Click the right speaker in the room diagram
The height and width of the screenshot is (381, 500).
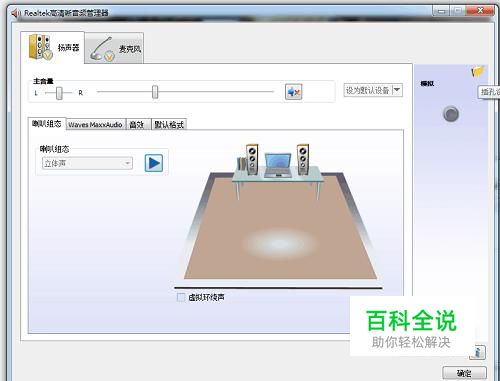(303, 159)
